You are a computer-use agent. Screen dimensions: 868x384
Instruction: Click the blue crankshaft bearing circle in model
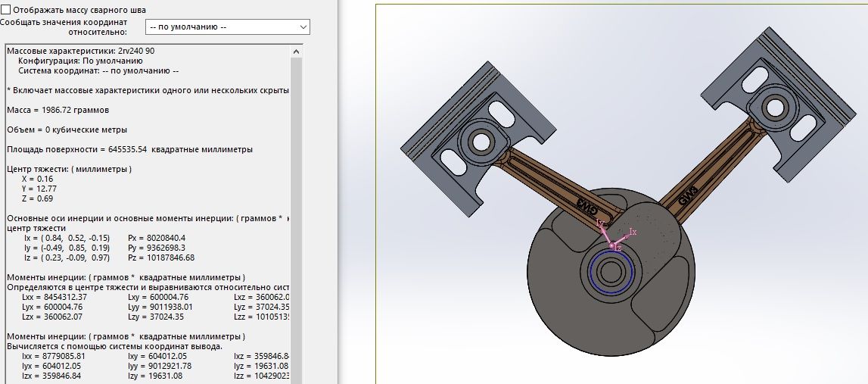click(x=611, y=270)
